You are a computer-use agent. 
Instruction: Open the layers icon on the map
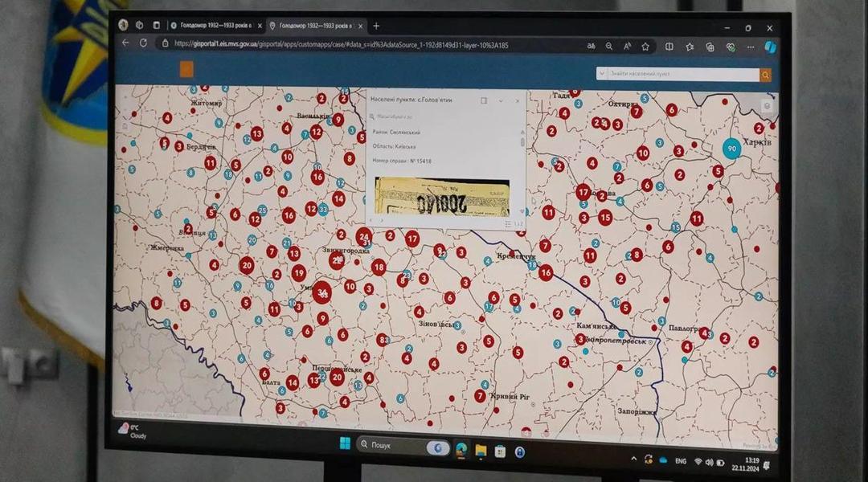point(767,106)
